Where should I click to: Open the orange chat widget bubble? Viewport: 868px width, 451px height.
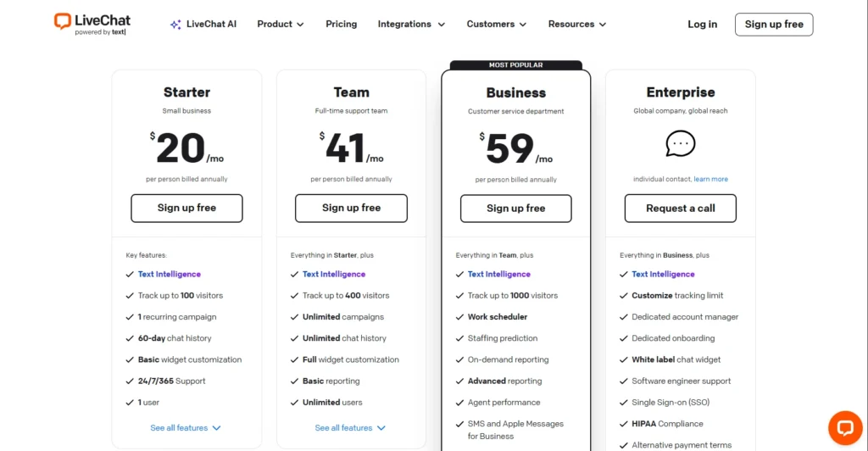click(x=845, y=427)
